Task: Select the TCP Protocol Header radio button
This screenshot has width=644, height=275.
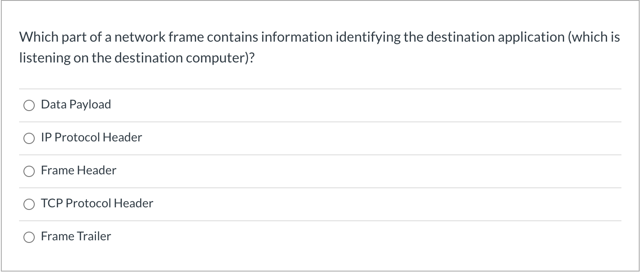Action: click(x=29, y=204)
